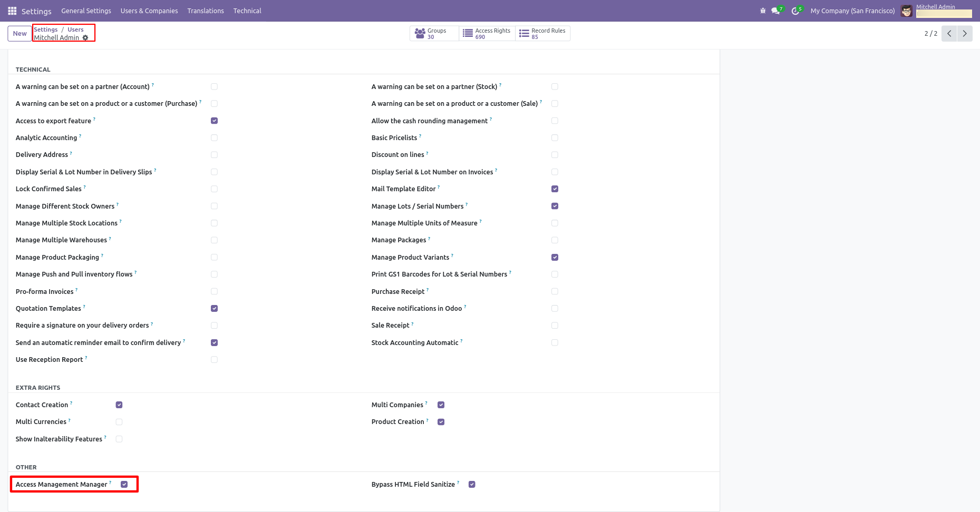Follow the Settings breadcrumb link
The image size is (980, 512).
coord(46,29)
